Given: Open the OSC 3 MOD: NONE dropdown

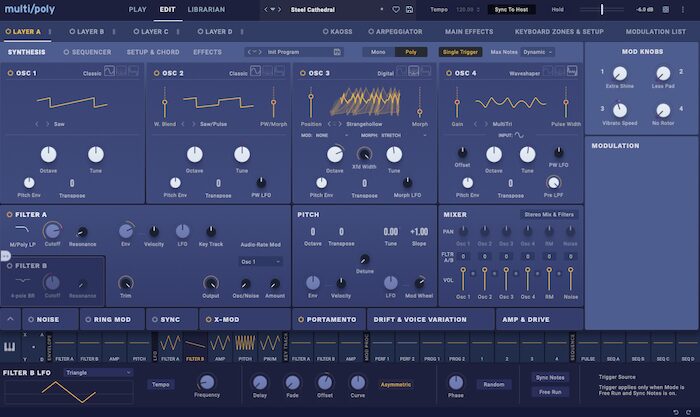Looking at the screenshot, I should tap(325, 135).
